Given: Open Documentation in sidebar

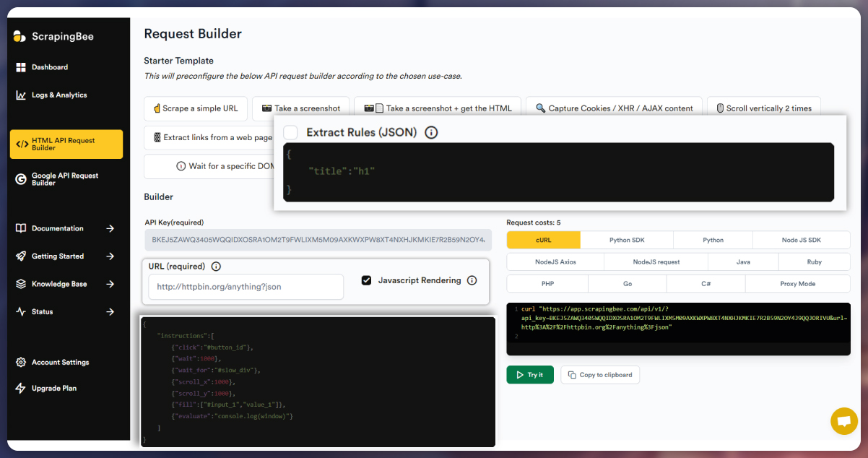Looking at the screenshot, I should tap(58, 228).
